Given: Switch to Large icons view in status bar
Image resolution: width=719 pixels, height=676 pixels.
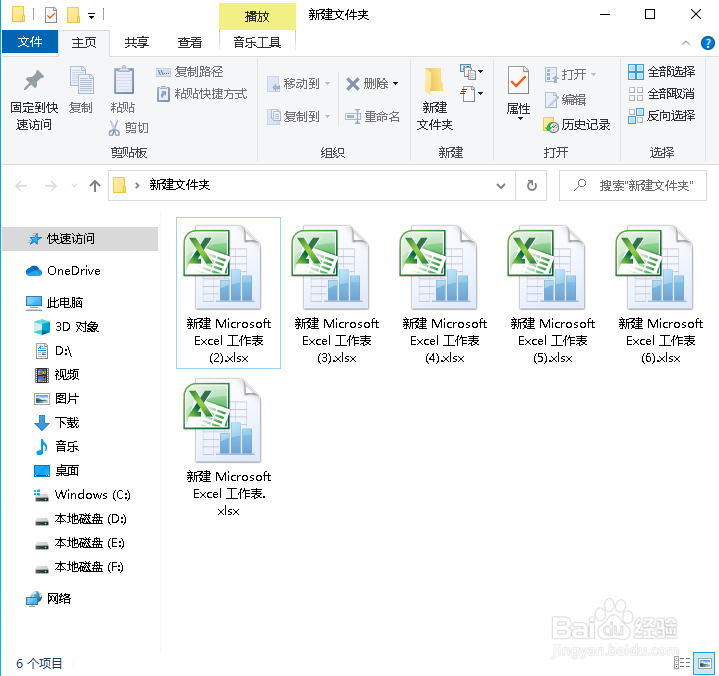Looking at the screenshot, I should (703, 663).
